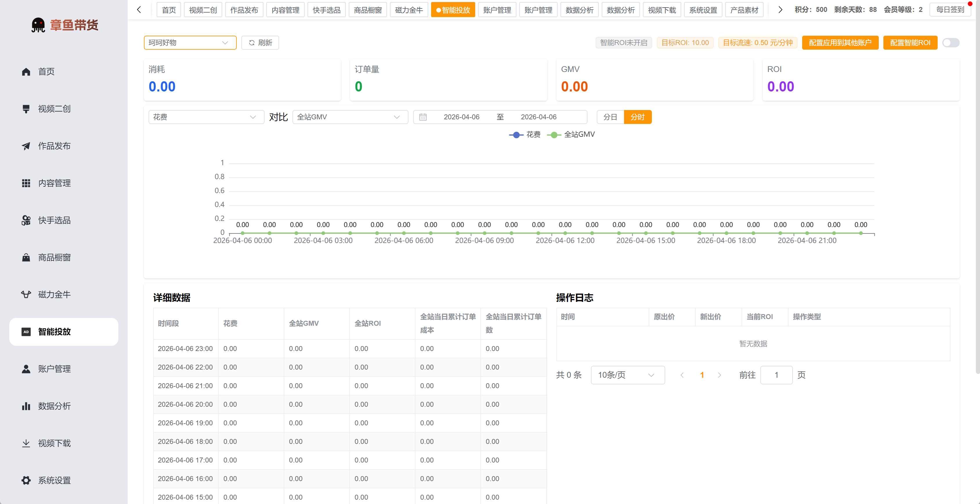Click the 刷新 refresh button
Screen dimensions: 980x504
tap(260, 43)
